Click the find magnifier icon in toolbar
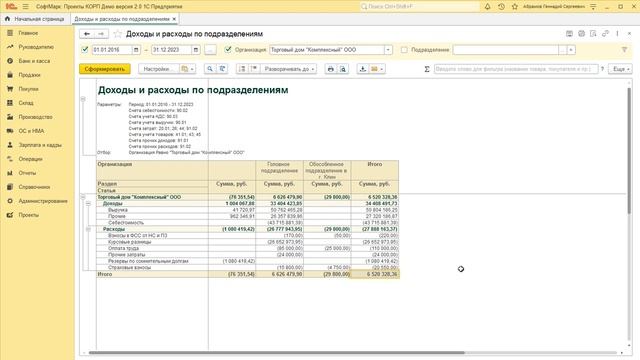 coord(210,69)
